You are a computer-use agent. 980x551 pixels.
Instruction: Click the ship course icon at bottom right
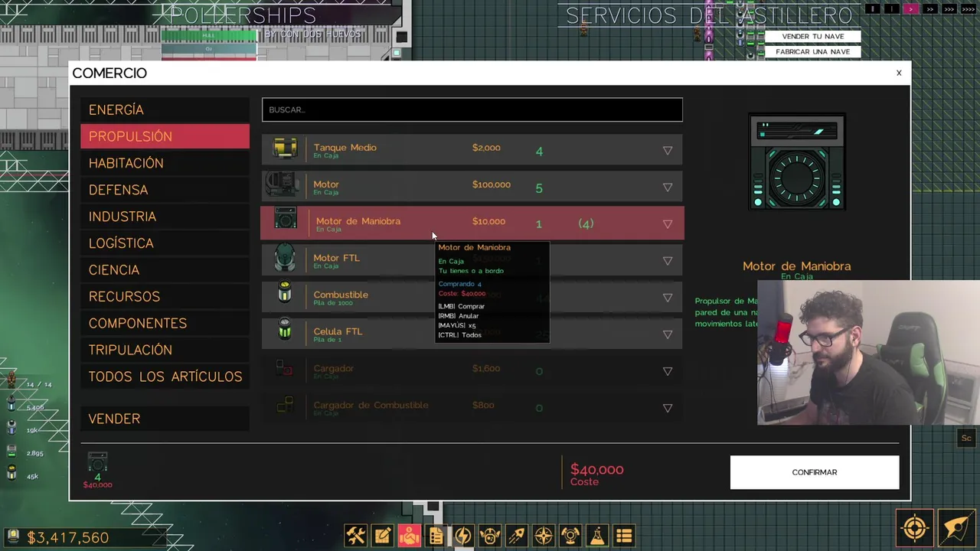point(955,528)
